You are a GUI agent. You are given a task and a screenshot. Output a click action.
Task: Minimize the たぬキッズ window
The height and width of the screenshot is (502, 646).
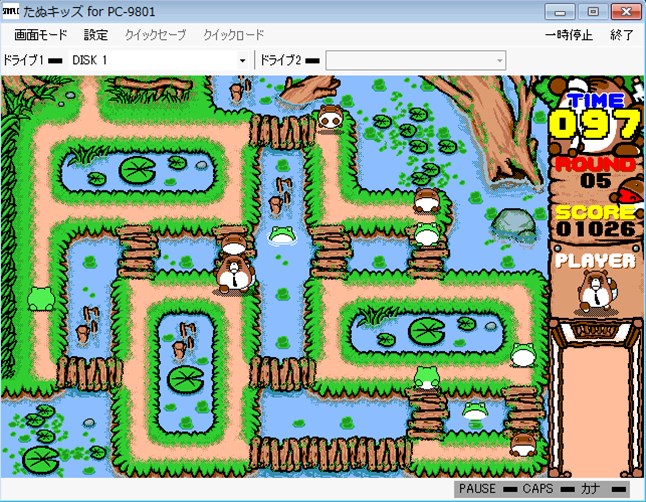[x=559, y=12]
